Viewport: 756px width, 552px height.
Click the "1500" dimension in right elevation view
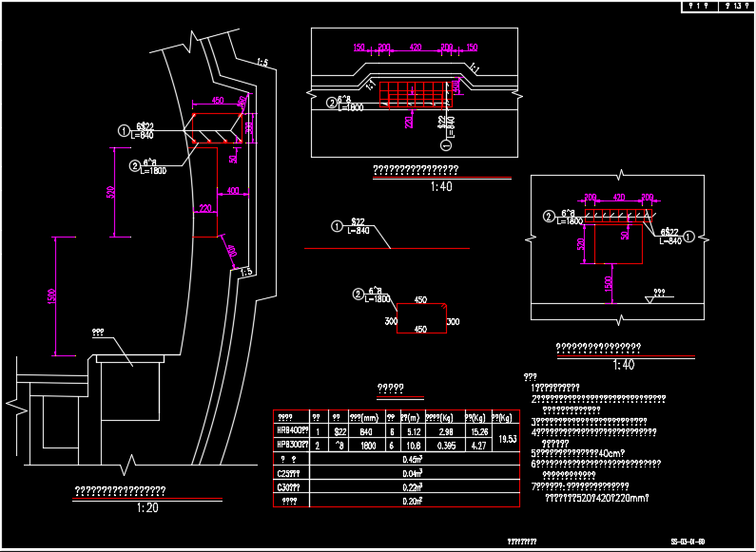pyautogui.click(x=609, y=284)
